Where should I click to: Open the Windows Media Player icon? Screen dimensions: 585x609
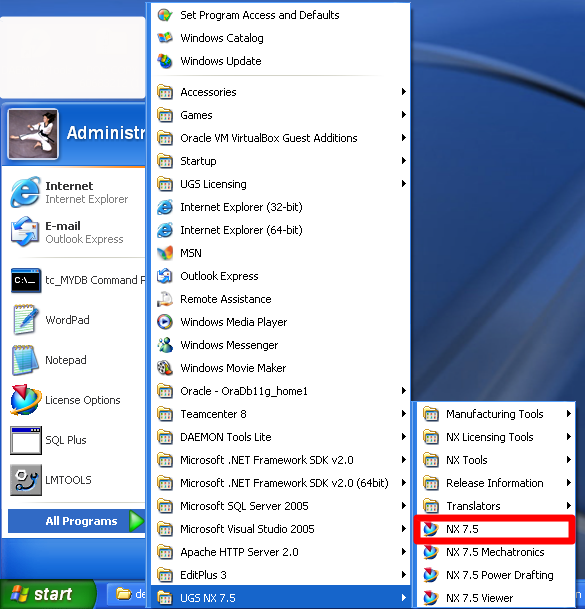pos(165,322)
